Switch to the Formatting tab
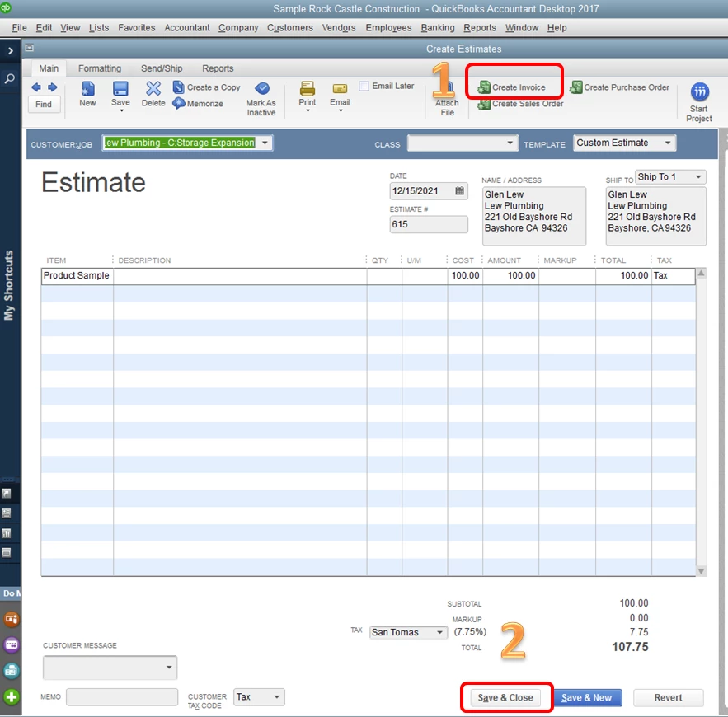Image resolution: width=728 pixels, height=717 pixels. [100, 68]
